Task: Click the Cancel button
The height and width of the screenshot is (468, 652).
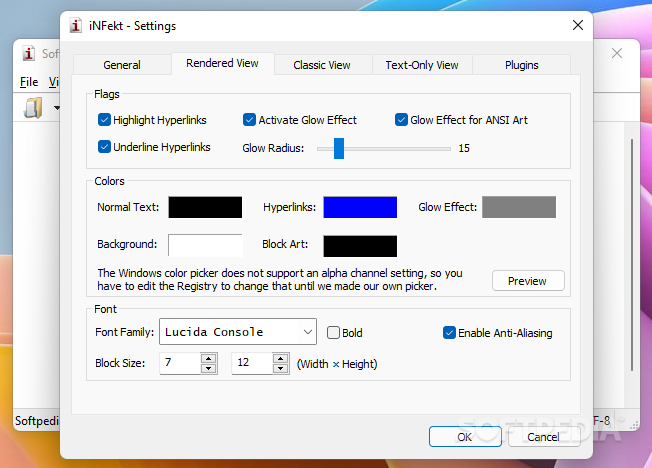Action: [544, 437]
